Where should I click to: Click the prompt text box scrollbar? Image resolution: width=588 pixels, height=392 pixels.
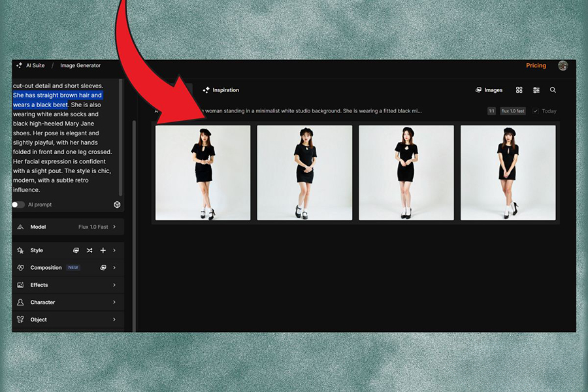[x=120, y=137]
